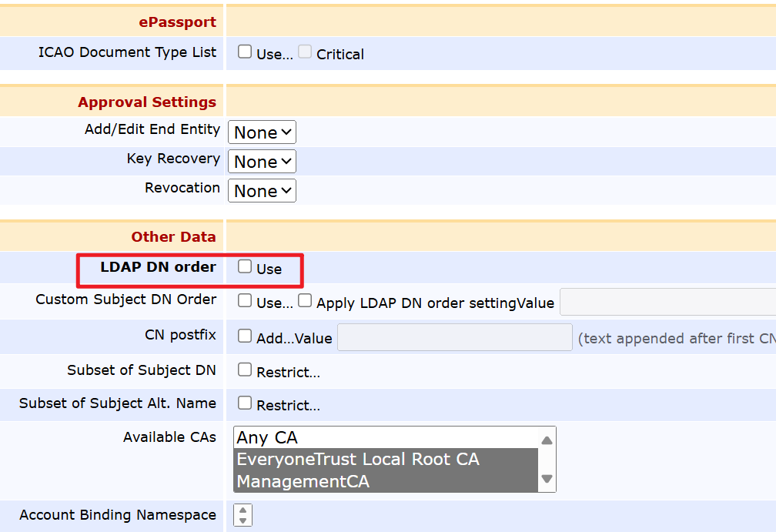Enable Subset of Subject DN Restrict checkbox
Screen dimensions: 776x532
(x=245, y=370)
